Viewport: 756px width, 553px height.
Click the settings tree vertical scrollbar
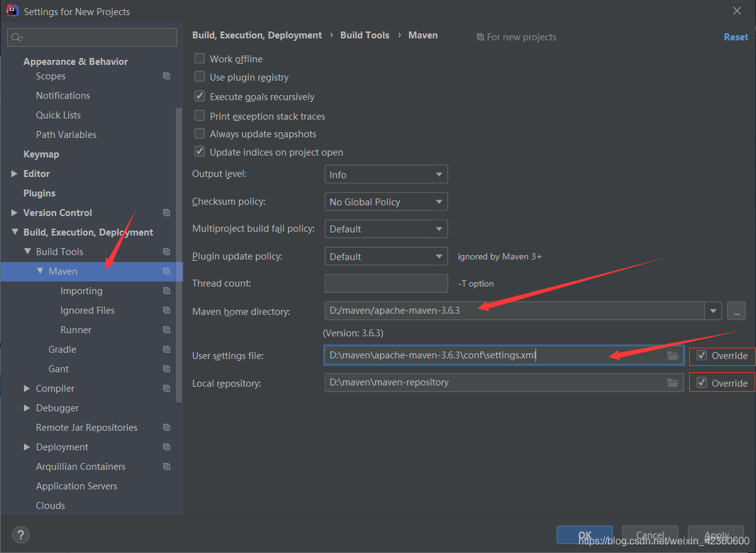(x=179, y=255)
